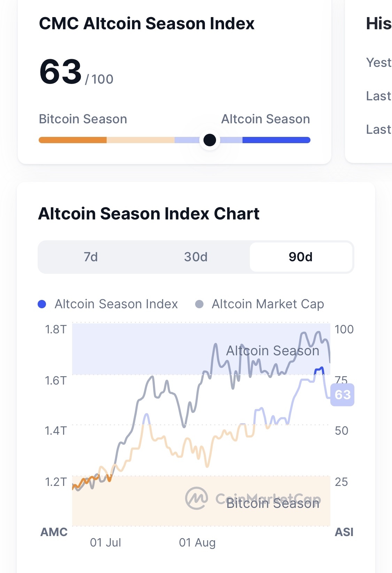The image size is (392, 573).
Task: Click the ASI axis label
Action: pos(344,532)
